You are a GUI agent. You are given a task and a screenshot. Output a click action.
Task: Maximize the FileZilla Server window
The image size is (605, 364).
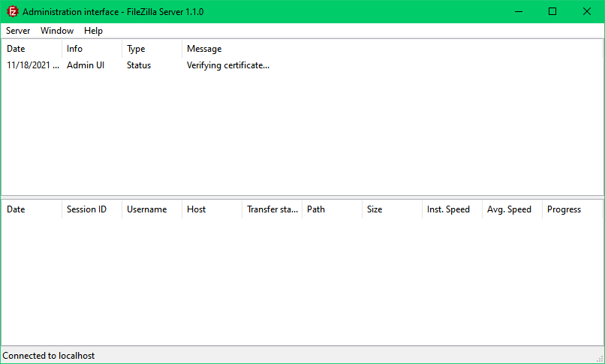click(552, 11)
